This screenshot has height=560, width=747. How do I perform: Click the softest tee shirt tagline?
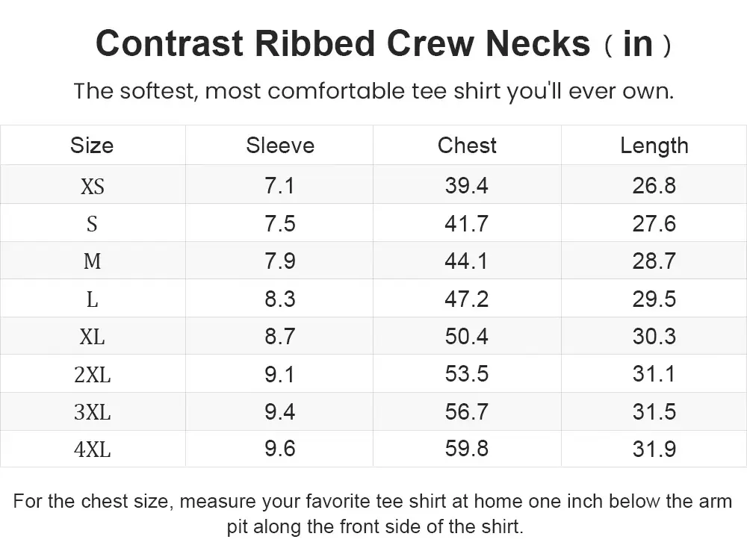(x=373, y=92)
